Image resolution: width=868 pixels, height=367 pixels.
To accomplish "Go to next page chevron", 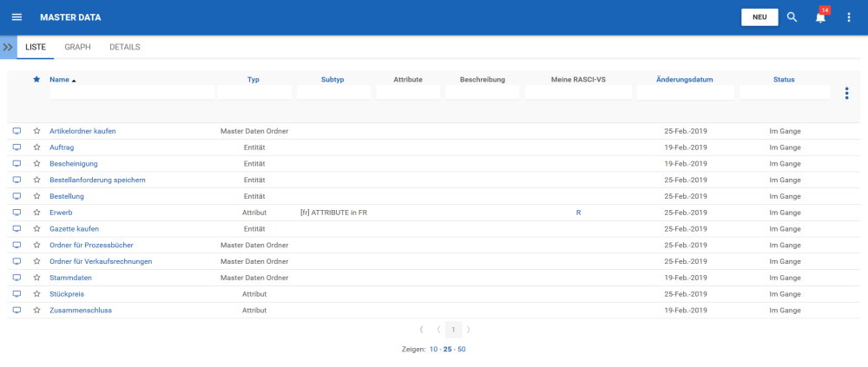I will [x=469, y=330].
